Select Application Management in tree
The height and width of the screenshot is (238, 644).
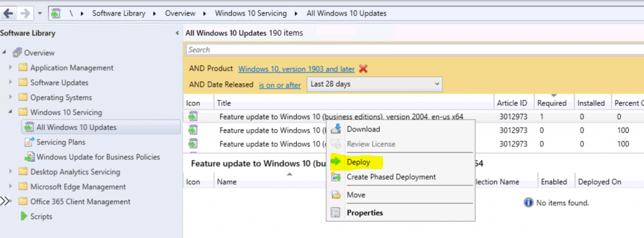pos(72,67)
